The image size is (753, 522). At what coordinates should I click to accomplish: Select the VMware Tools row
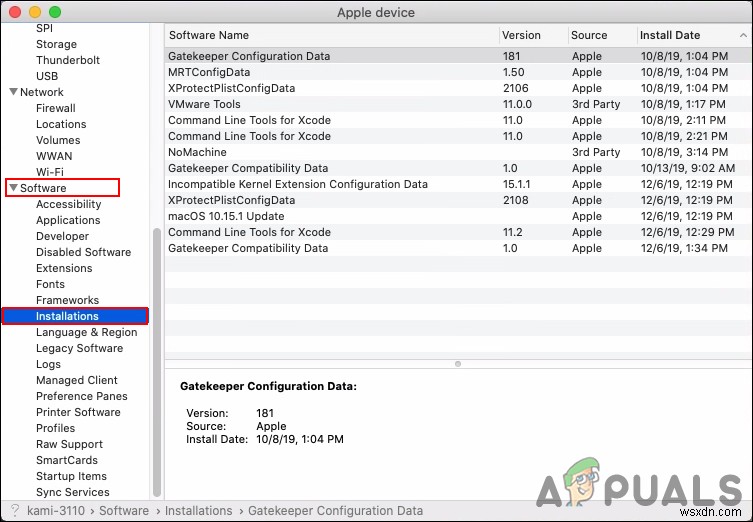[x=458, y=104]
